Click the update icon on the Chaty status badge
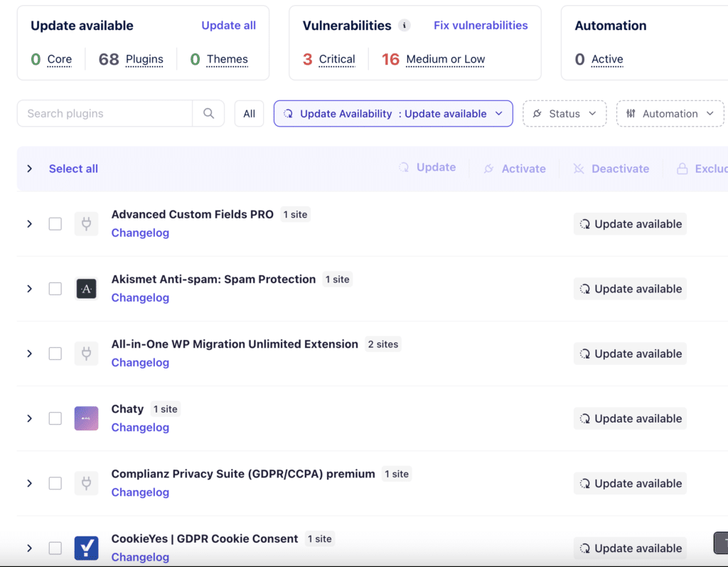 pos(585,419)
